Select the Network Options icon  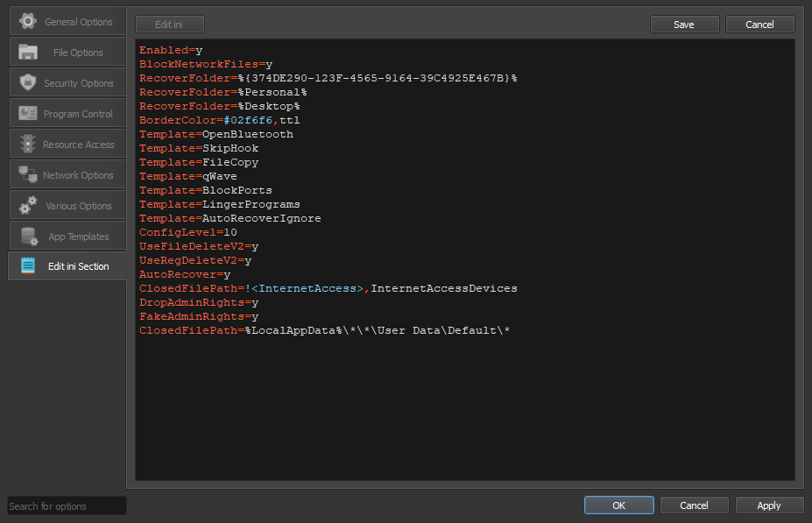(28, 174)
